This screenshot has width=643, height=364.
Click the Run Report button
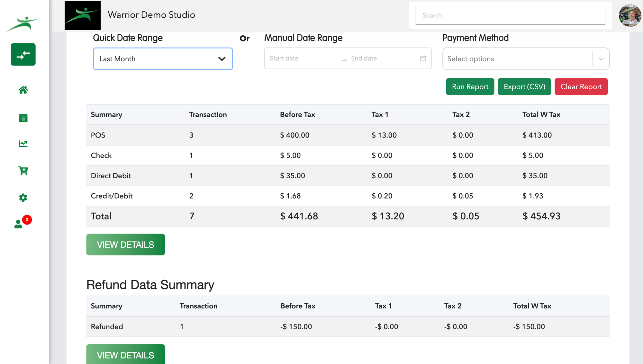click(x=470, y=87)
